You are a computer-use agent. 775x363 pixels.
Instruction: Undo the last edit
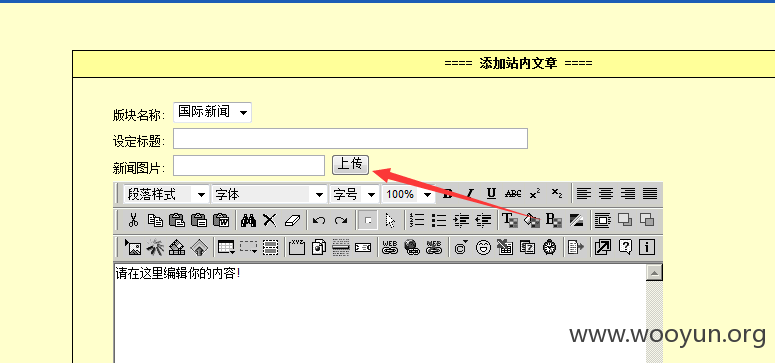click(319, 221)
